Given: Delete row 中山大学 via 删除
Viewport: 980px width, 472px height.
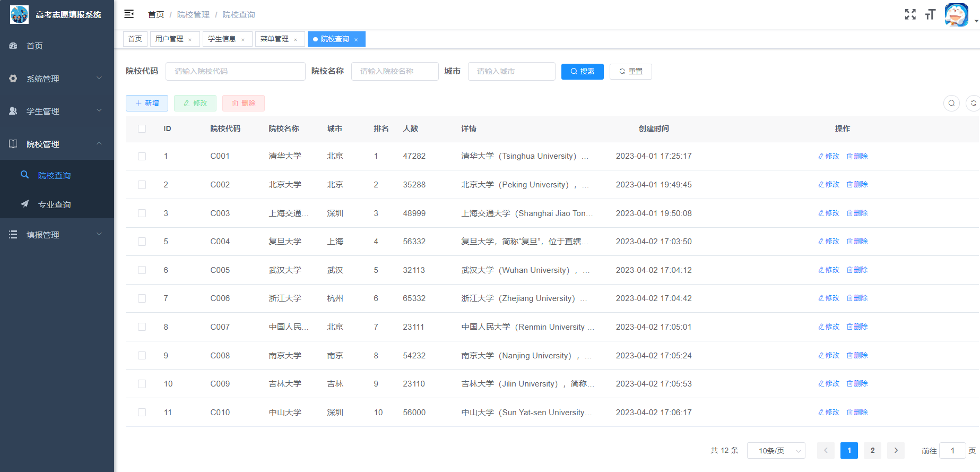Looking at the screenshot, I should (x=857, y=412).
